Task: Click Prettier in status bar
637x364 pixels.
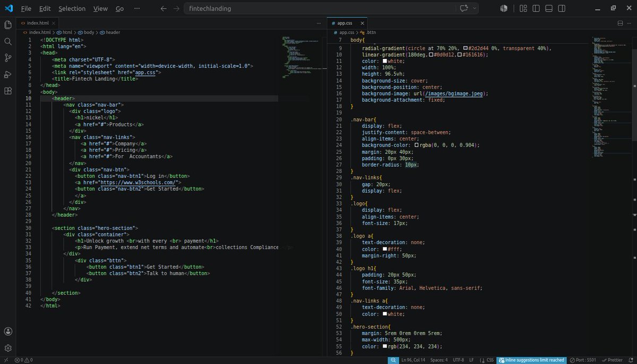Action: (612, 360)
